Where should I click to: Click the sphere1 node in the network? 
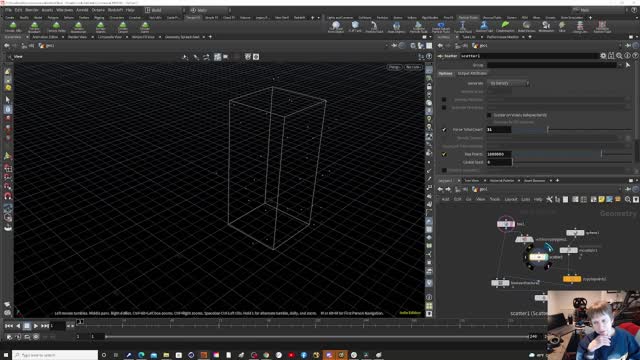[x=575, y=233]
